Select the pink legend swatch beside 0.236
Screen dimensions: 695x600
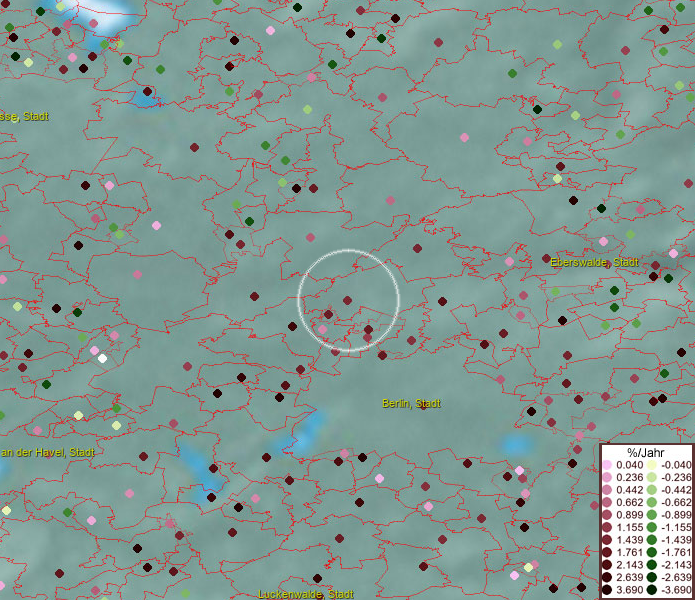click(x=607, y=477)
